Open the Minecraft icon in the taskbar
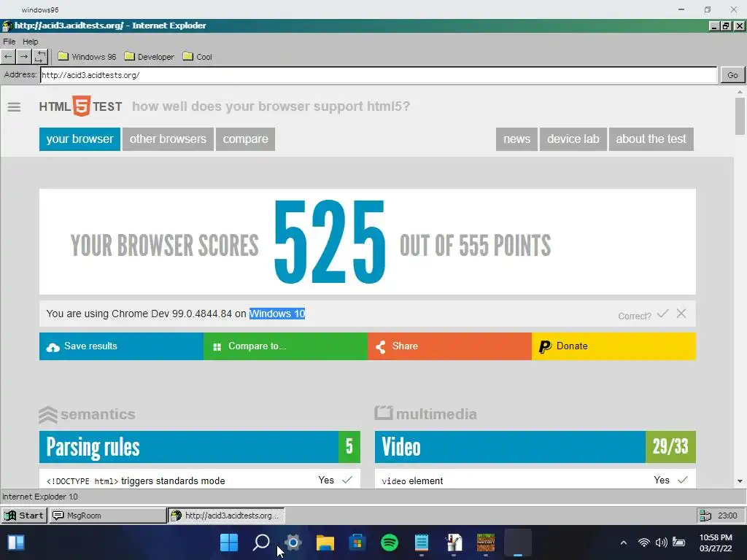Image resolution: width=747 pixels, height=560 pixels. click(485, 542)
